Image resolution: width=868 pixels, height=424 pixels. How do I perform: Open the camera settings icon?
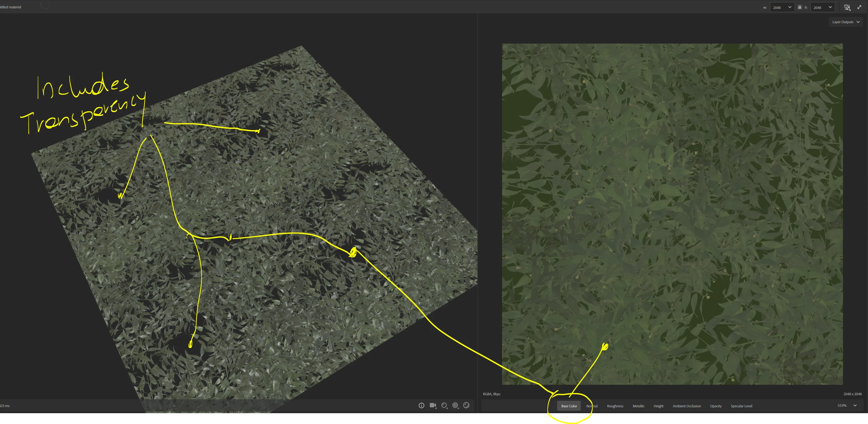pos(433,405)
